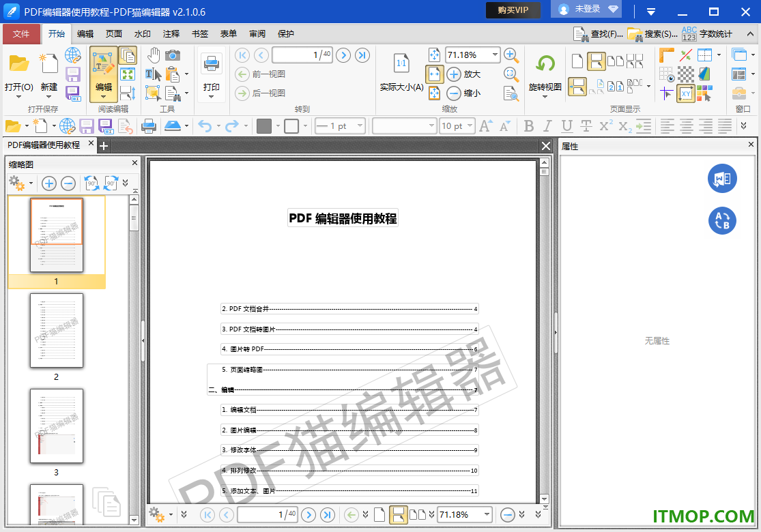
Task: Jump to last page in ribbon navigation
Action: tap(362, 55)
